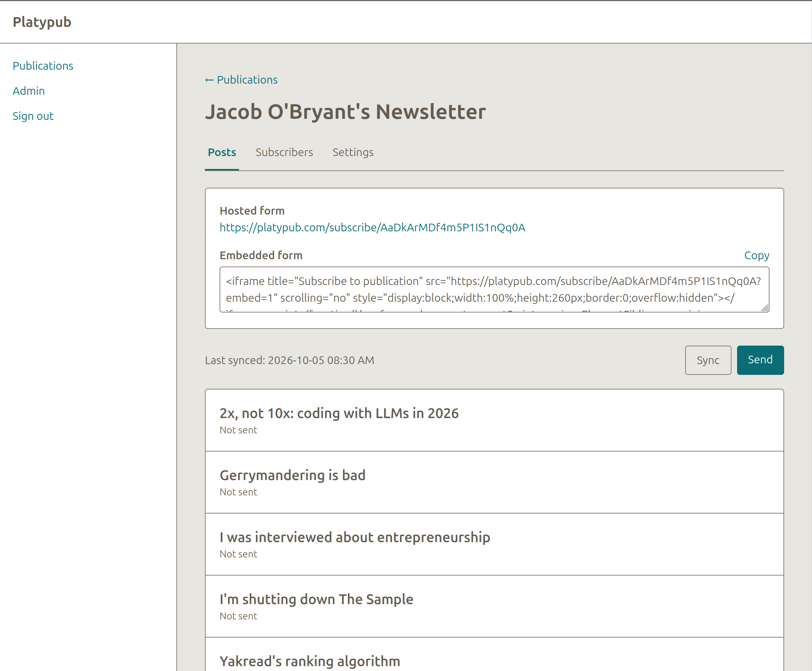Click the Platypub logo heading
Image resolution: width=812 pixels, height=671 pixels.
coord(42,22)
